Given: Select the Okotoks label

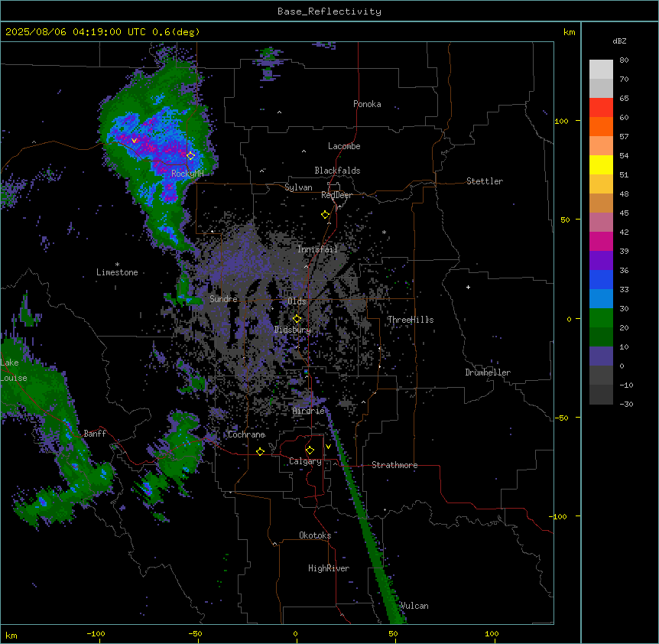Looking at the screenshot, I should click(x=315, y=535).
